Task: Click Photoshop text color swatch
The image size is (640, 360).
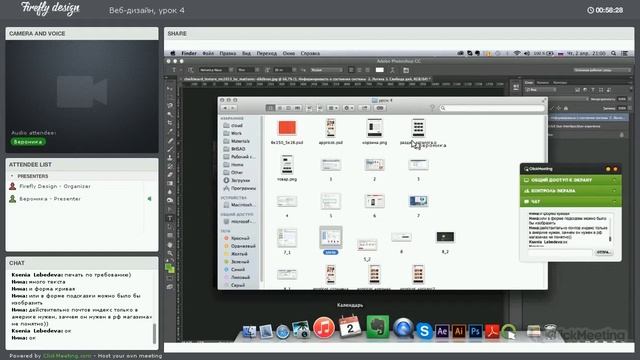Action: pyautogui.click(x=380, y=70)
